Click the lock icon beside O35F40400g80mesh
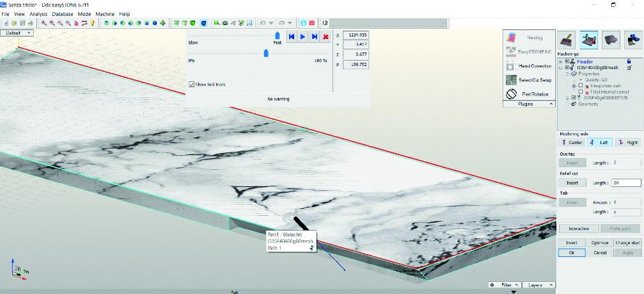 pos(629,67)
